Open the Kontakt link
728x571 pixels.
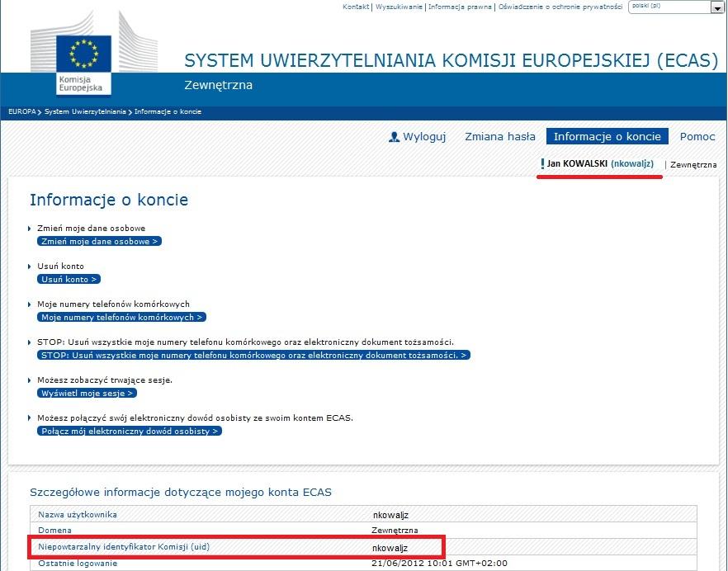[356, 7]
